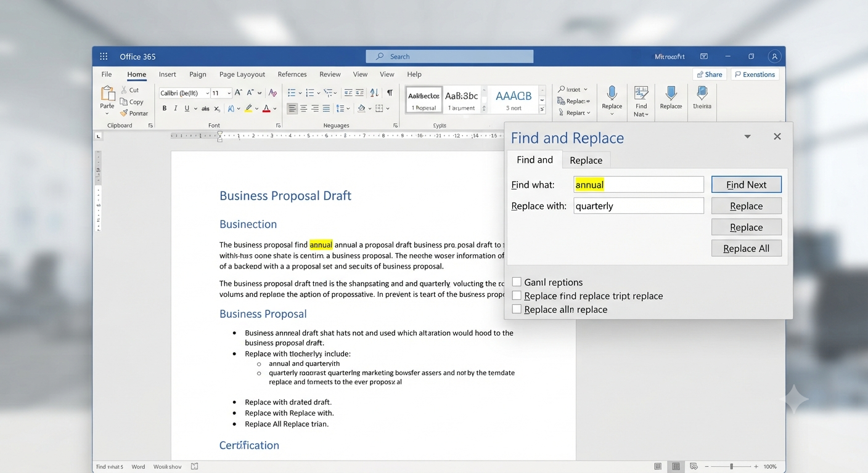Open text highlight color picker arrow
Screen dimensions: 868x473
pos(256,108)
